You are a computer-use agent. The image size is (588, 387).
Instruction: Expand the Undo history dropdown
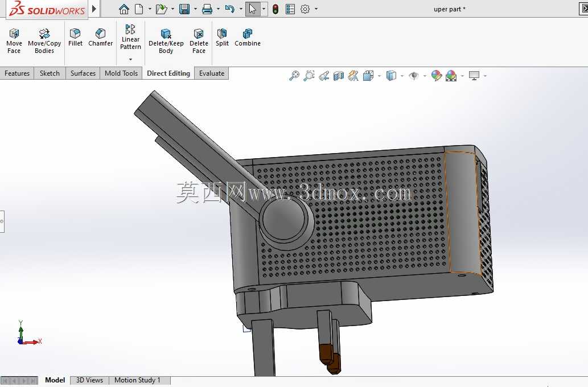pos(241,9)
